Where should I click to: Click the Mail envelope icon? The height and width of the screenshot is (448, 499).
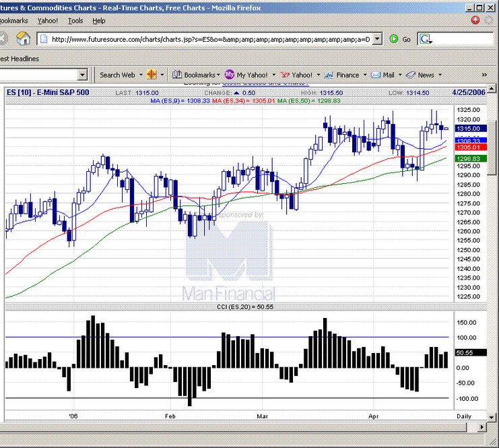pyautogui.click(x=376, y=75)
